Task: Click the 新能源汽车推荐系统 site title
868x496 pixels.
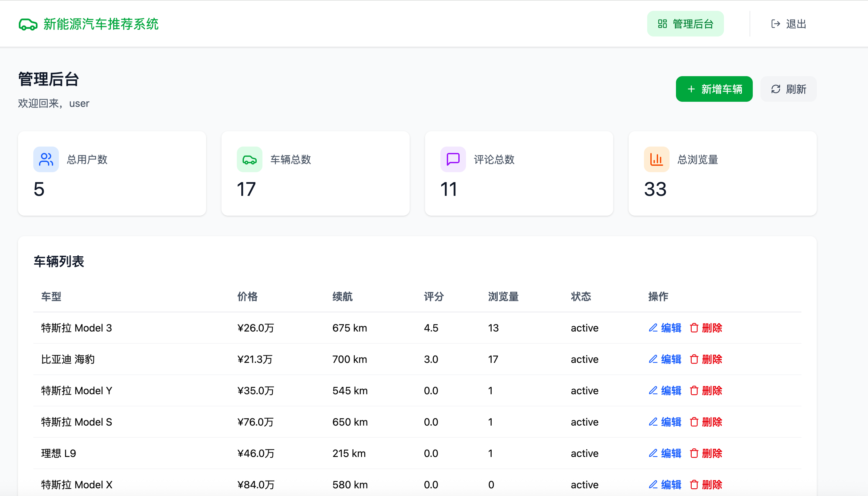Action: (101, 24)
